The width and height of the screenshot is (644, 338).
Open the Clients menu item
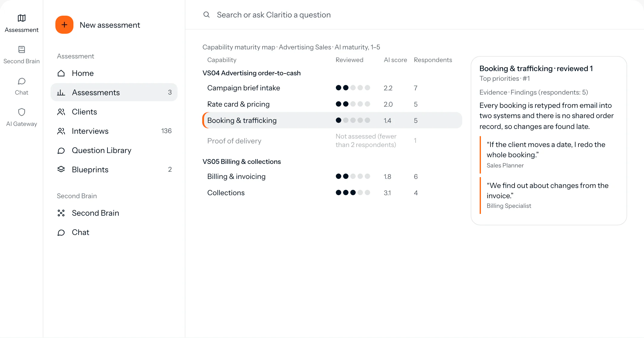click(114, 112)
